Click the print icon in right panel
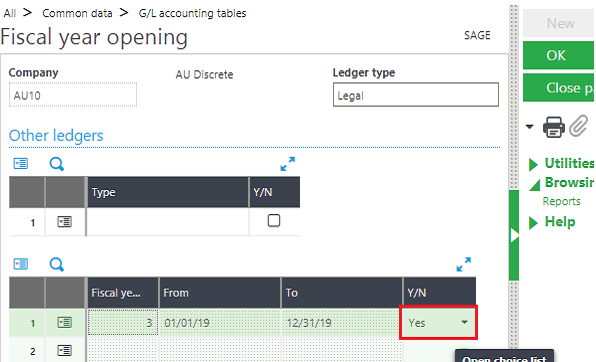This screenshot has height=362, width=596. click(553, 127)
